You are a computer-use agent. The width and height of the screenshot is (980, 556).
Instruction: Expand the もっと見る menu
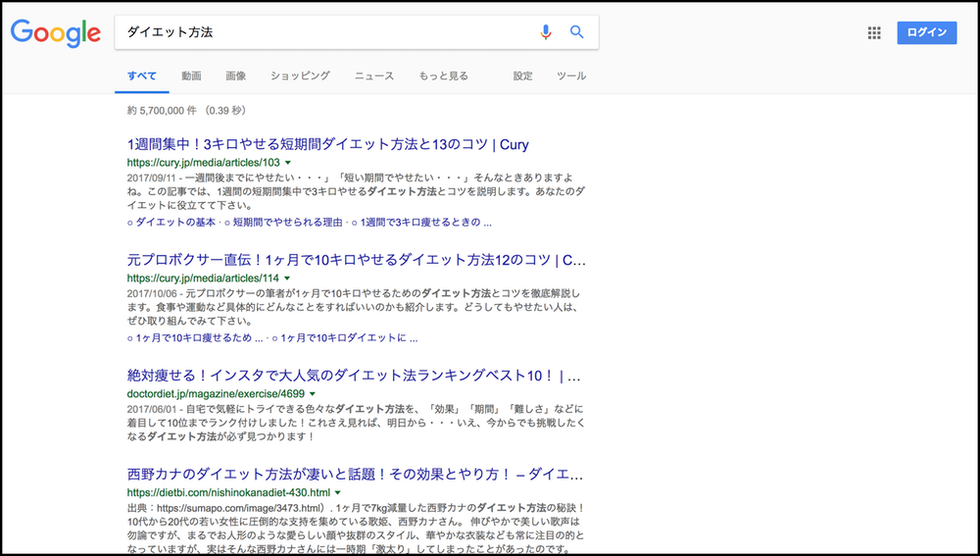[x=443, y=76]
